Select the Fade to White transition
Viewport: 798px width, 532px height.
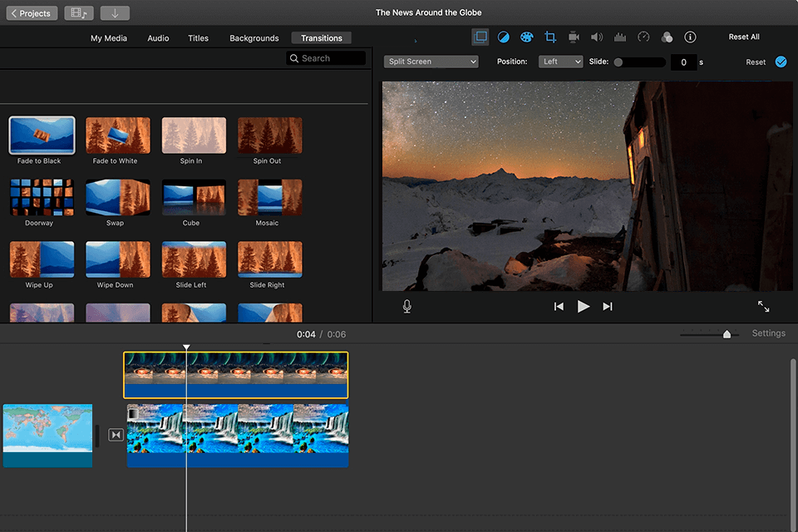click(117, 135)
